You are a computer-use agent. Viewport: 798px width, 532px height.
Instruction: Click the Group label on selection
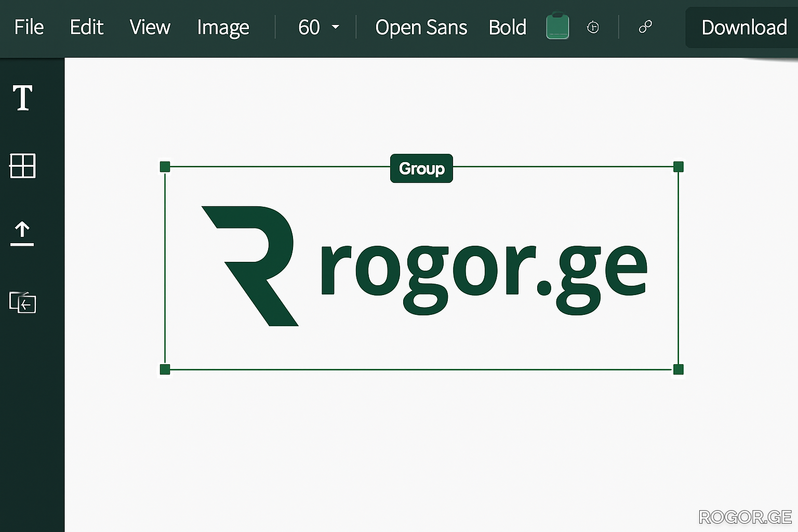[421, 168]
